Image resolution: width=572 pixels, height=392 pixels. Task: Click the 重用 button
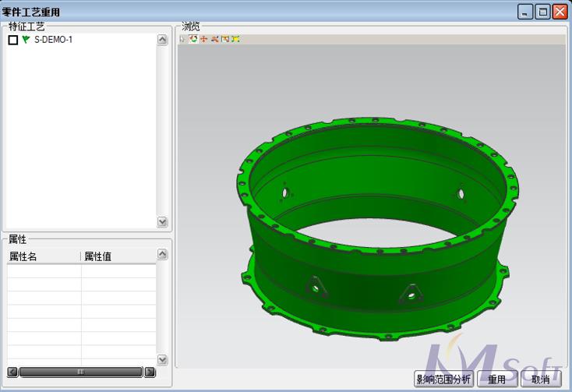pyautogui.click(x=496, y=380)
